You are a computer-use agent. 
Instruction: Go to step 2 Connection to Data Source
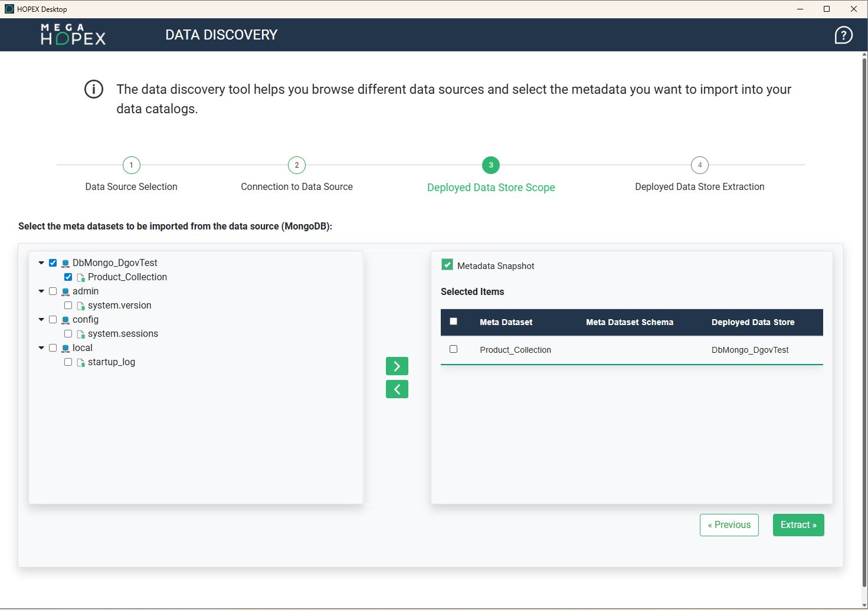click(296, 165)
